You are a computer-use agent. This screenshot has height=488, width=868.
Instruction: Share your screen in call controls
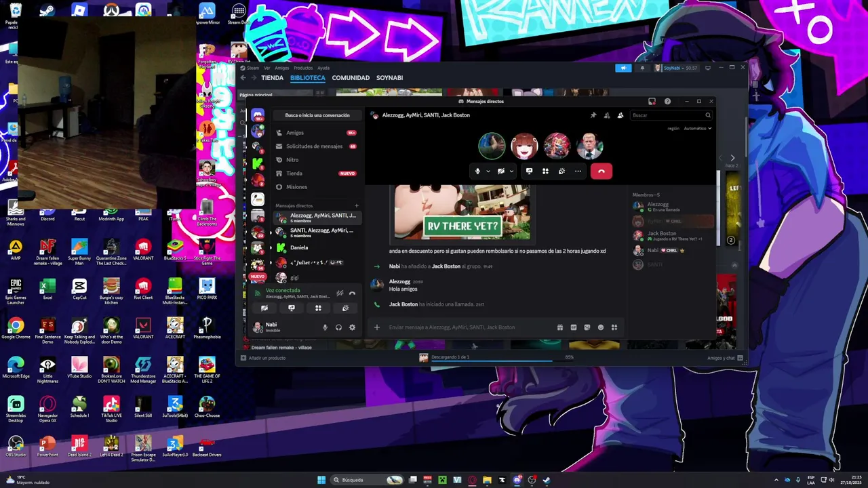coord(529,171)
